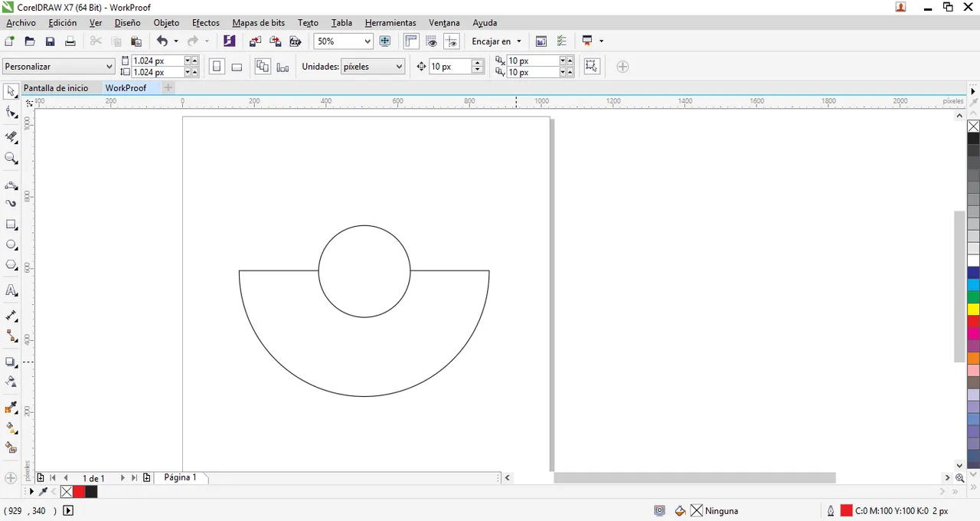The width and height of the screenshot is (980, 521).
Task: Open the Herramientas menu
Action: pyautogui.click(x=390, y=23)
